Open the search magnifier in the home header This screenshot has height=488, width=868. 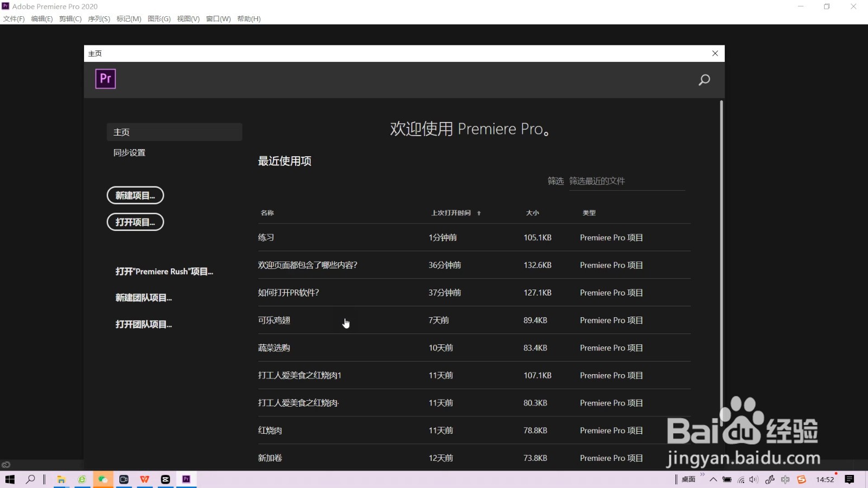(704, 80)
